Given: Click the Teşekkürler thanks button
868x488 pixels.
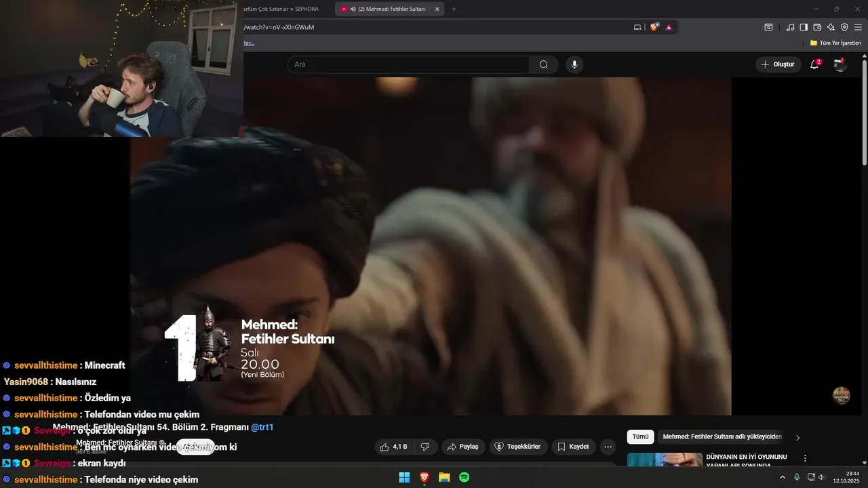Looking at the screenshot, I should pos(518,447).
